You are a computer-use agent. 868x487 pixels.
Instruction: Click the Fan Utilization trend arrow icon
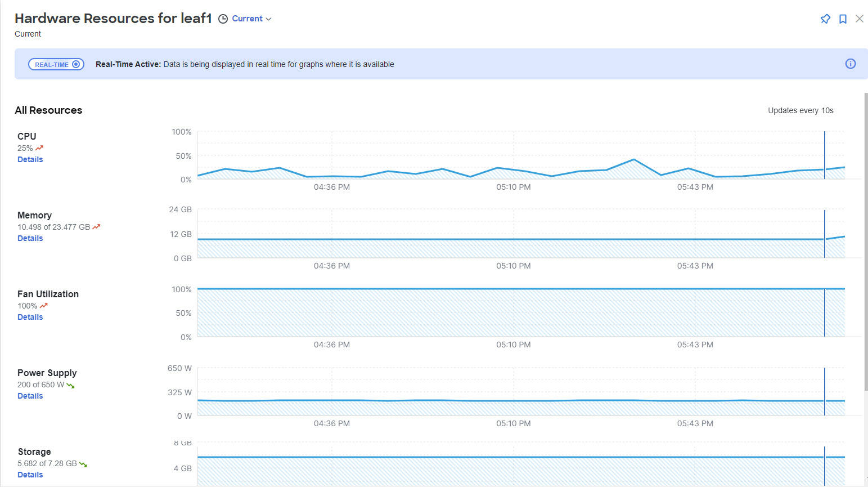[44, 306]
